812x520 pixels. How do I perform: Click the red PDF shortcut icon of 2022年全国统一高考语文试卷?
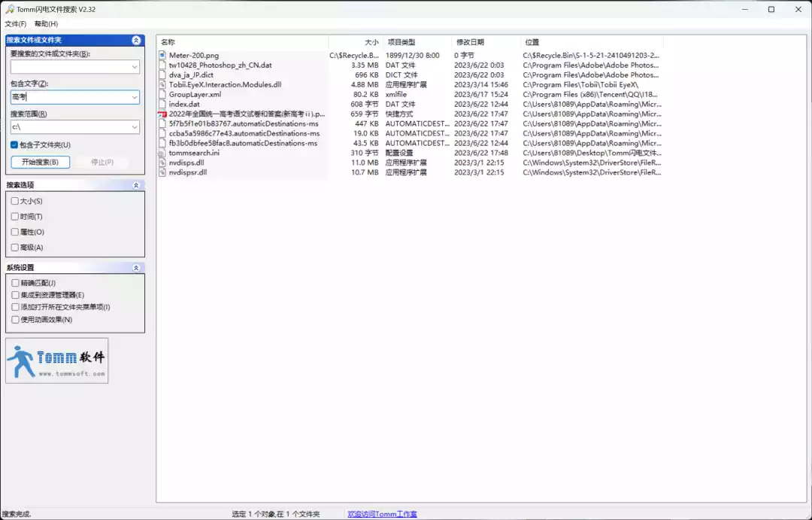(162, 114)
